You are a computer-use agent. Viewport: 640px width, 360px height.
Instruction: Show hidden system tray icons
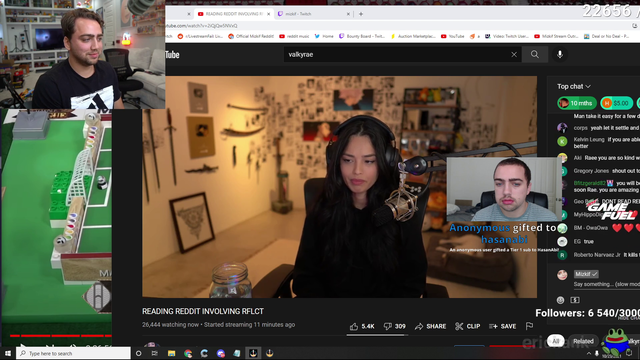(589, 353)
